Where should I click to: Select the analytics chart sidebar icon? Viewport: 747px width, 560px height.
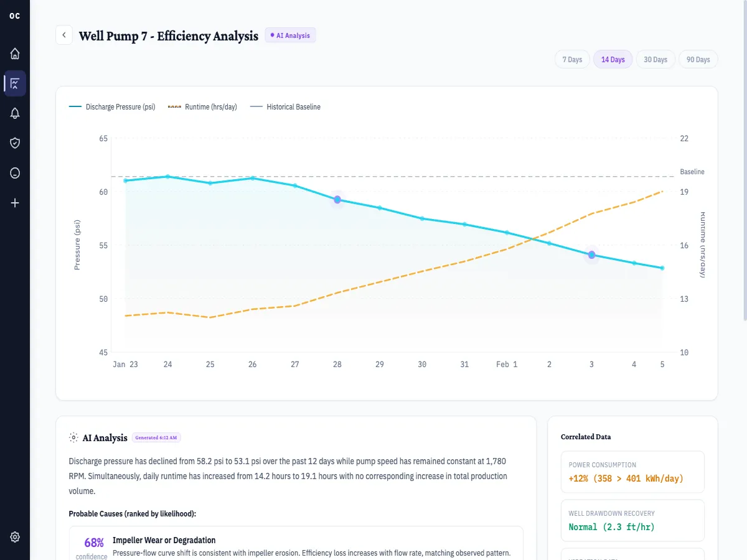(15, 83)
